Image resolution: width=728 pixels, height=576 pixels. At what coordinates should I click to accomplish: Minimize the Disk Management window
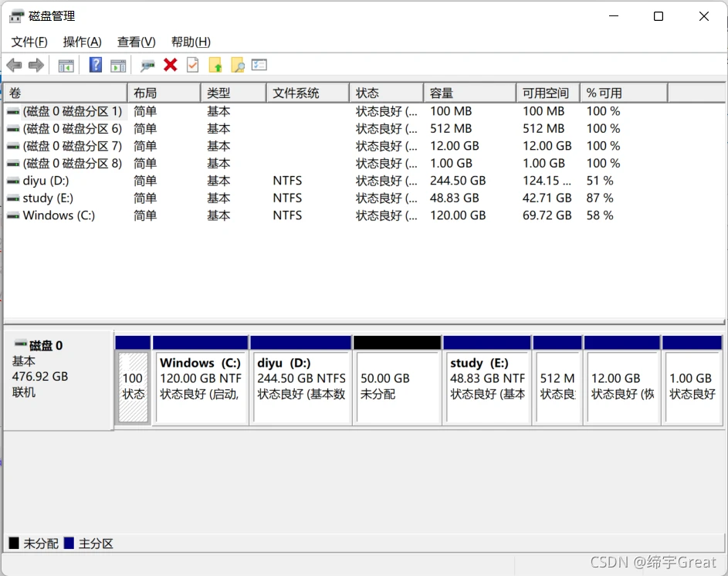tap(614, 16)
